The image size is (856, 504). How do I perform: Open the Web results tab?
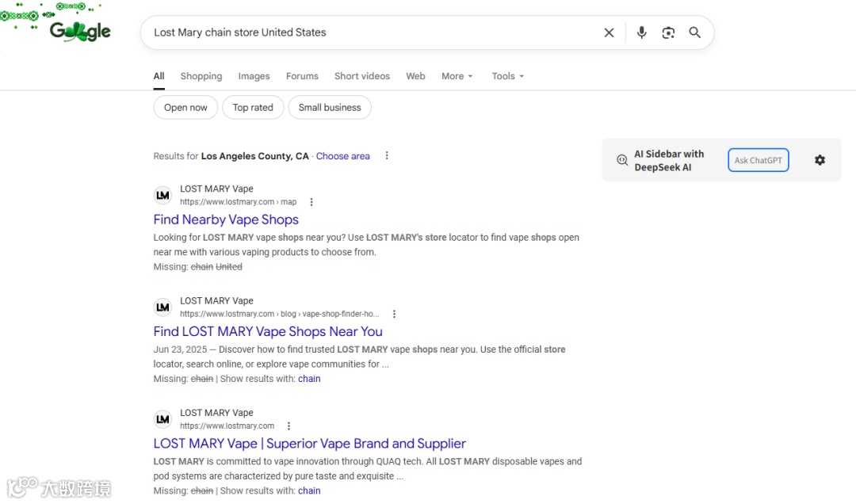tap(415, 76)
